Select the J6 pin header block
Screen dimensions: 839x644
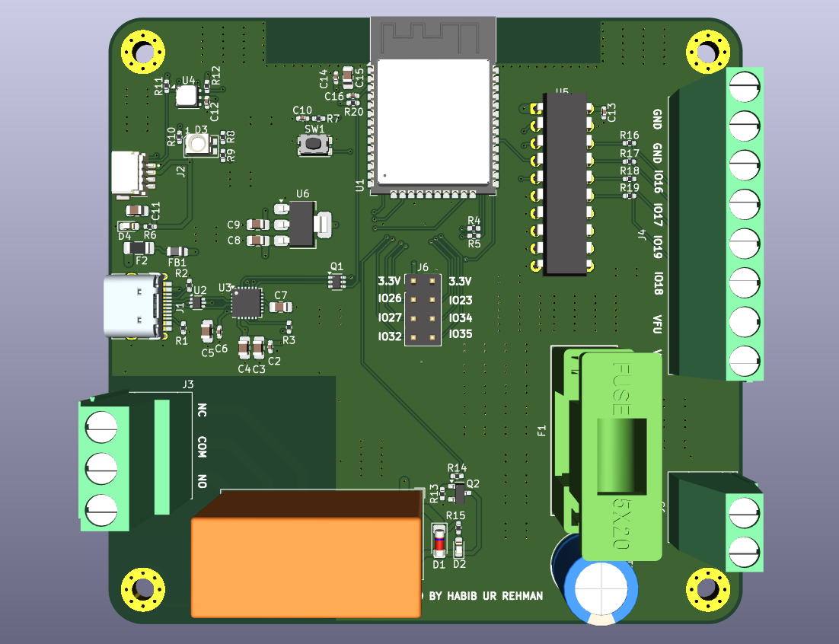point(423,310)
